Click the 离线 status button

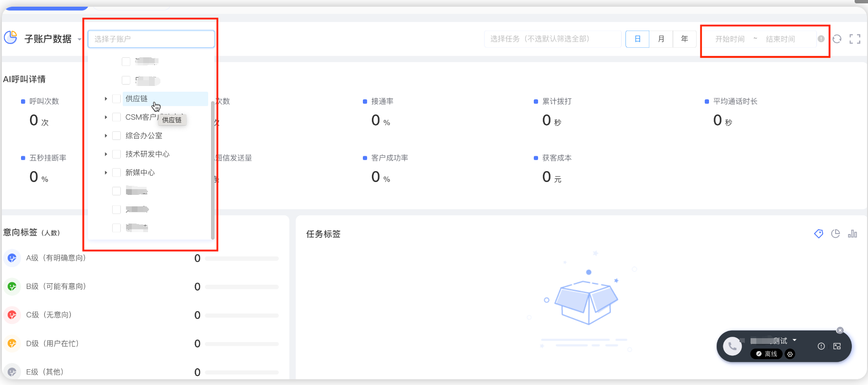click(766, 354)
